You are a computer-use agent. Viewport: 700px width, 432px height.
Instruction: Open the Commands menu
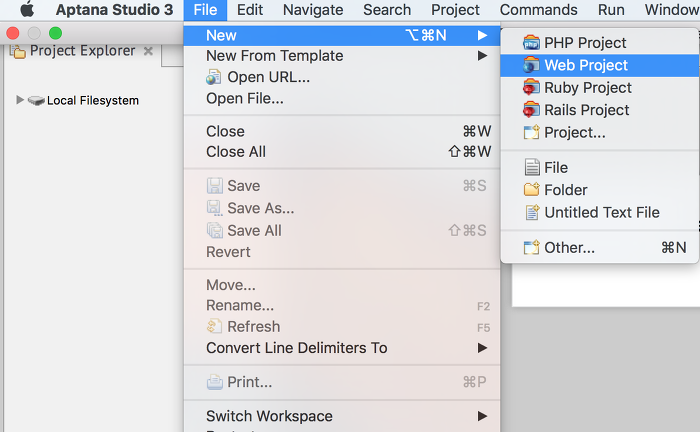pyautogui.click(x=538, y=10)
